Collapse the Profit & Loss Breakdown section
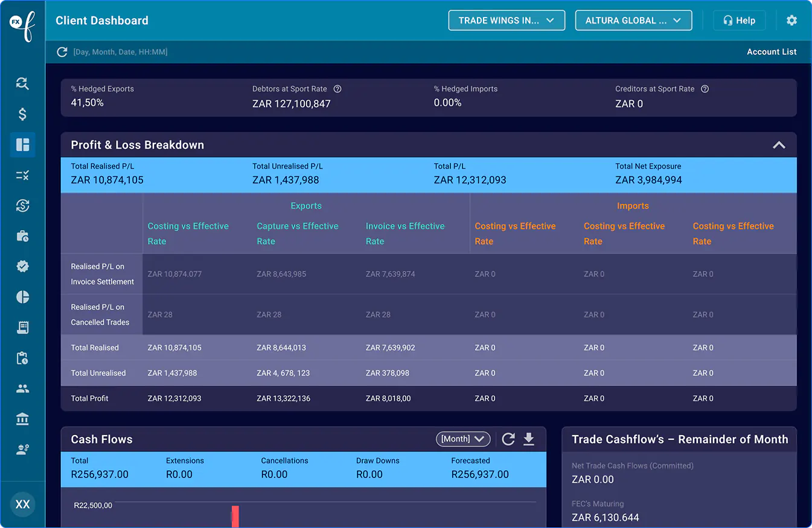This screenshot has width=812, height=528. click(x=779, y=145)
